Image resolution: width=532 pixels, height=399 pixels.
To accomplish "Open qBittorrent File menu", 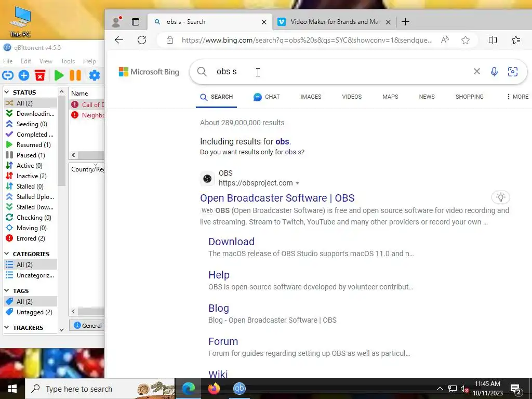I will [x=8, y=61].
